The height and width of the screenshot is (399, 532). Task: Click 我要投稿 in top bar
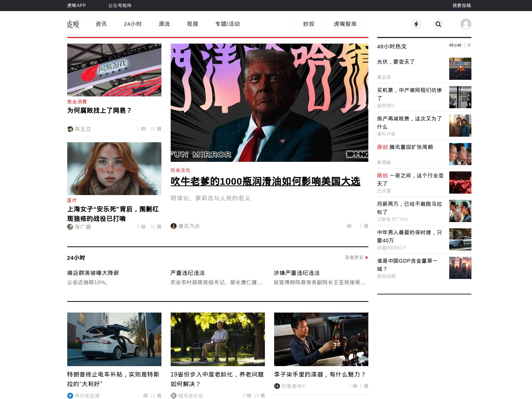pyautogui.click(x=462, y=6)
